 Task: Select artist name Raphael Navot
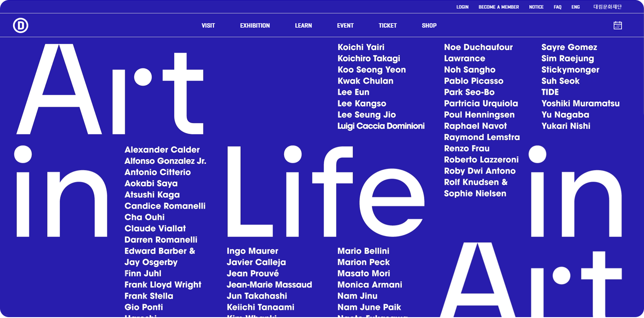pyautogui.click(x=475, y=126)
